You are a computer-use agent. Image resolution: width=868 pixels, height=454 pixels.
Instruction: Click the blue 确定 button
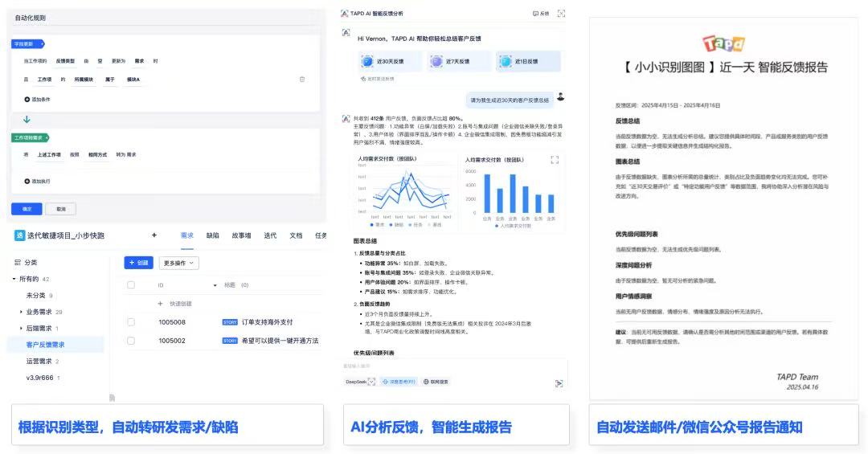[x=27, y=209]
